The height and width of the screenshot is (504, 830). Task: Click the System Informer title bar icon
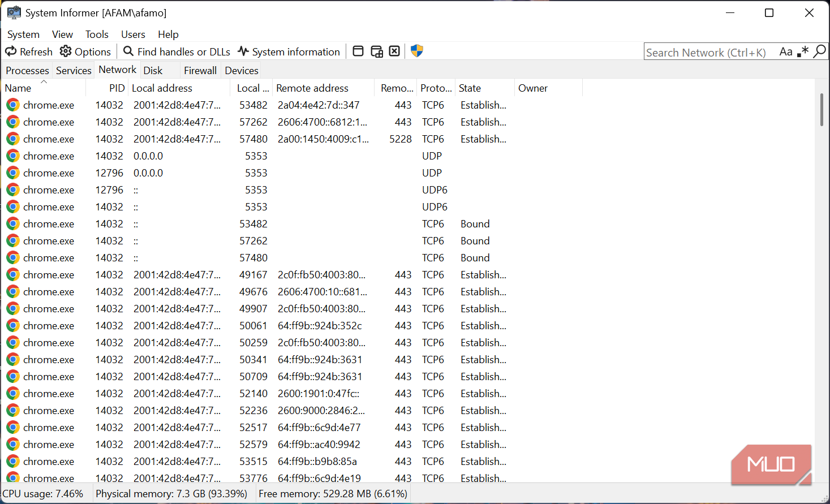14,12
